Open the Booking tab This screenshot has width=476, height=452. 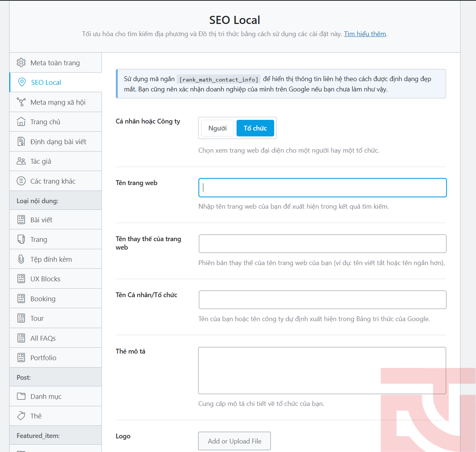tap(55, 299)
